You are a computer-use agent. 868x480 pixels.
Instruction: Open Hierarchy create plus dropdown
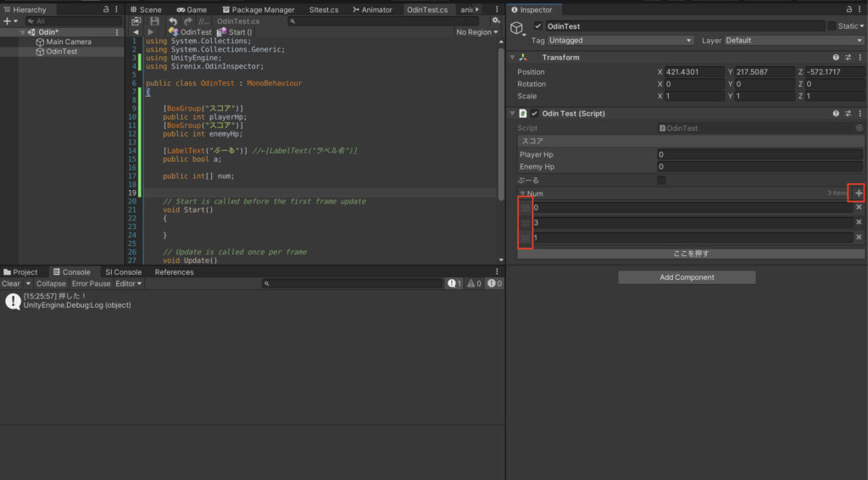click(x=10, y=21)
